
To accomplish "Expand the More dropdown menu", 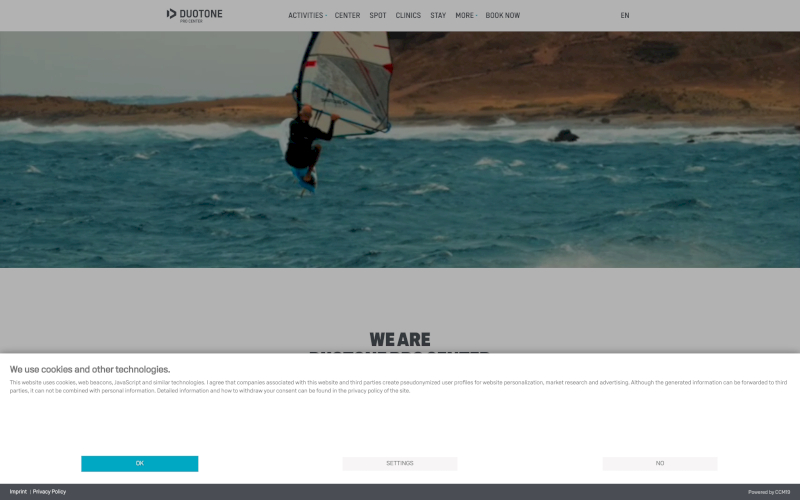I will pos(466,15).
